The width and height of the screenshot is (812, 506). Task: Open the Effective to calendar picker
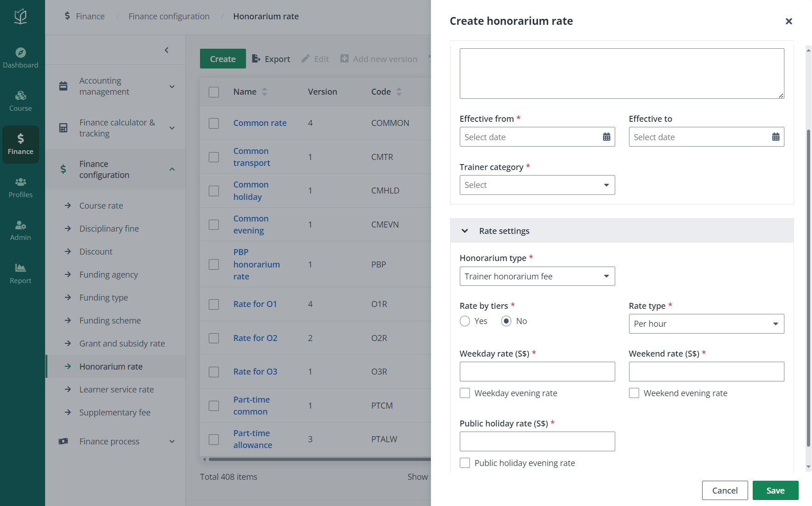pos(776,137)
